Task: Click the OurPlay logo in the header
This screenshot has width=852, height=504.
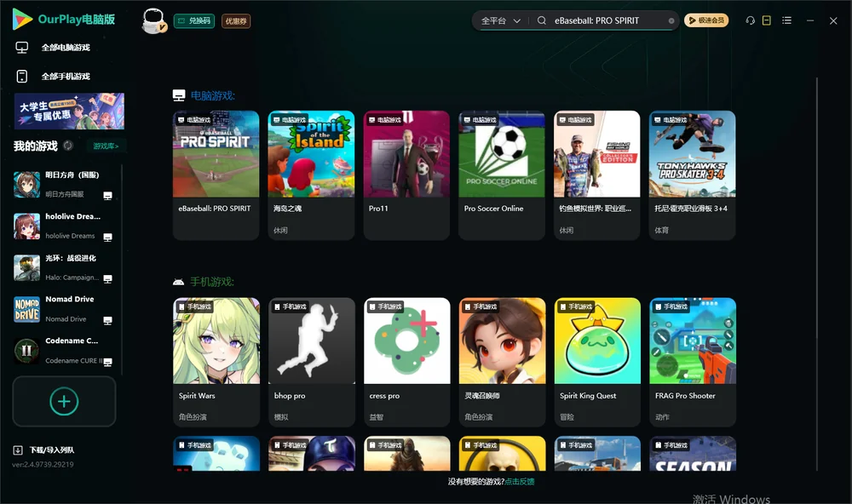Action: [x=64, y=20]
